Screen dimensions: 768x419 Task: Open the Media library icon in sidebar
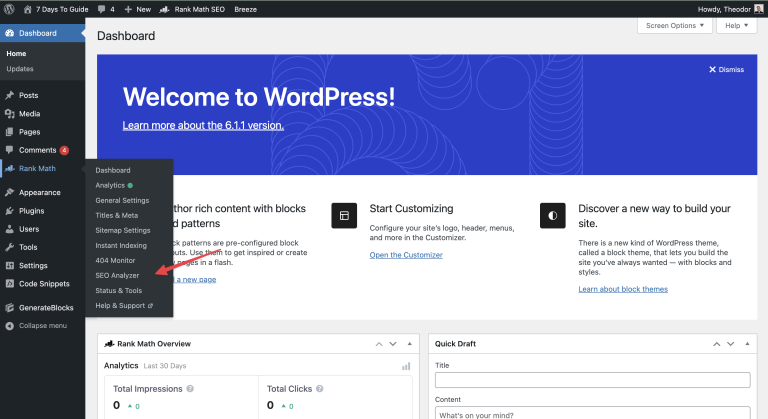coord(9,113)
